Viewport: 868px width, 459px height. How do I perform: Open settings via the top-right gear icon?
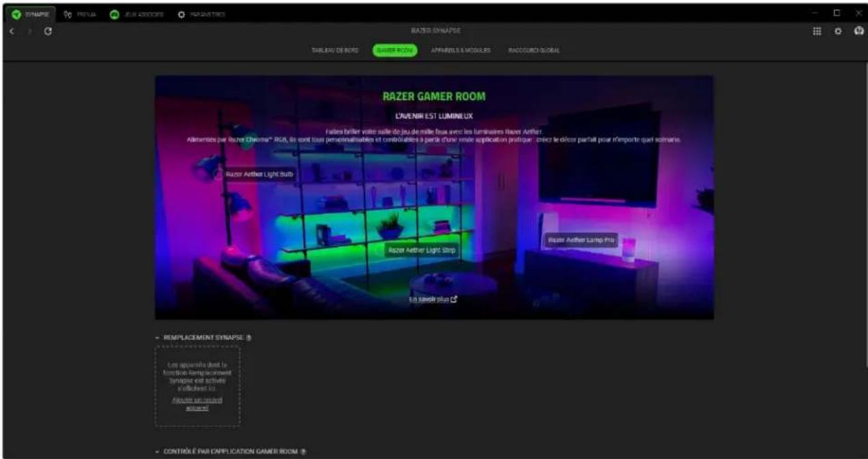(837, 32)
